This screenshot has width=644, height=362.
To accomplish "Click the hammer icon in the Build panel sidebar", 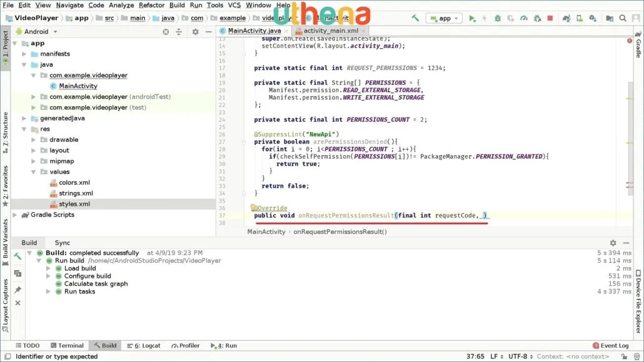I will tap(18, 256).
